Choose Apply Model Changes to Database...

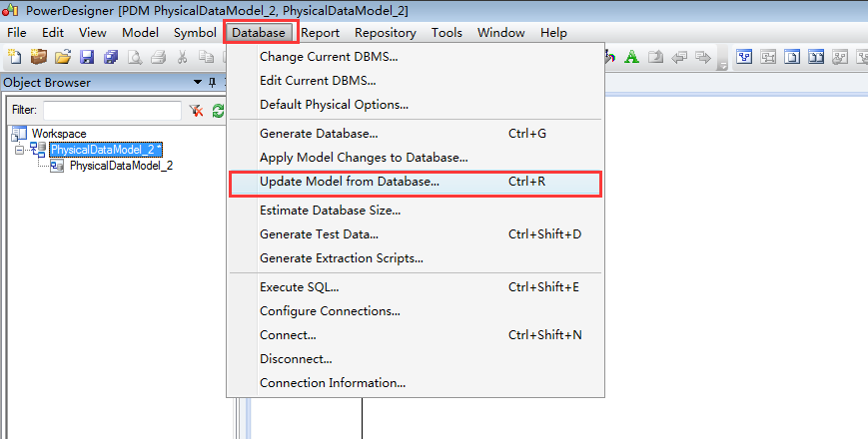pos(416,158)
